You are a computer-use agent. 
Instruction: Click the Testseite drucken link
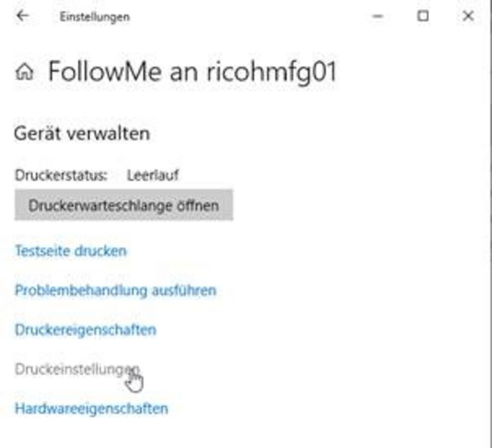(x=71, y=251)
